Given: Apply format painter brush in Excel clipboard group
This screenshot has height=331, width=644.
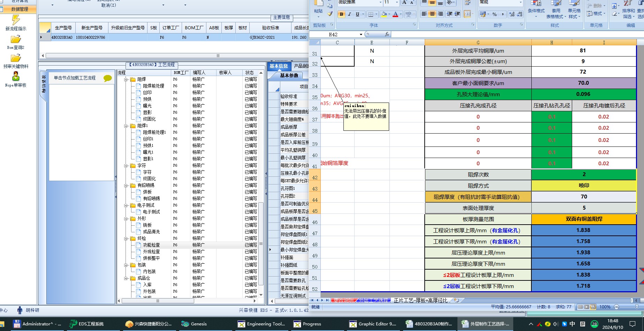Looking at the screenshot, I should (330, 14).
